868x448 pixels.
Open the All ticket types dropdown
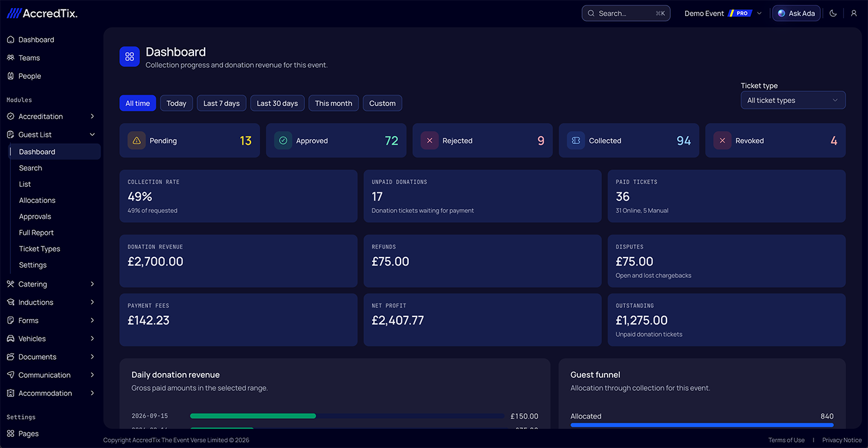793,101
